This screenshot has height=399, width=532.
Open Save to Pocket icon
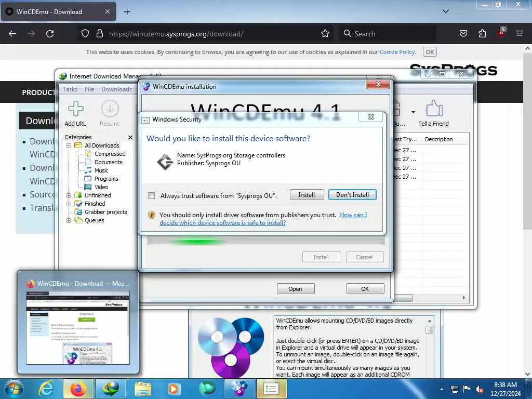tap(463, 34)
